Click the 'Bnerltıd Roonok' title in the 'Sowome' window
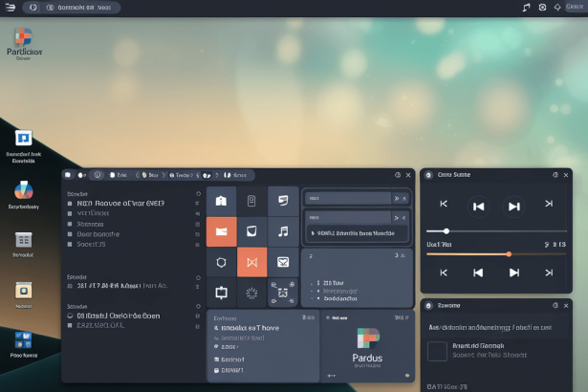Image resolution: width=588 pixels, height=392 pixels. tap(478, 345)
